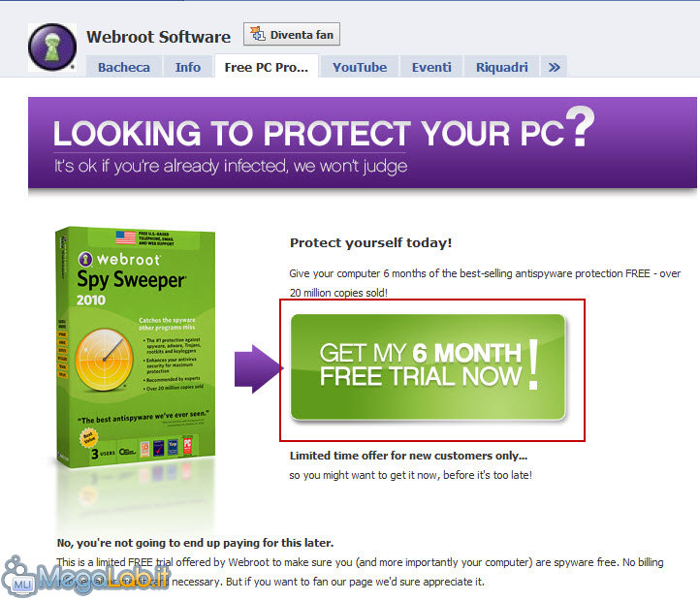700x601 pixels.
Task: Click Get My 6 Month Free Trial button
Action: 428,366
